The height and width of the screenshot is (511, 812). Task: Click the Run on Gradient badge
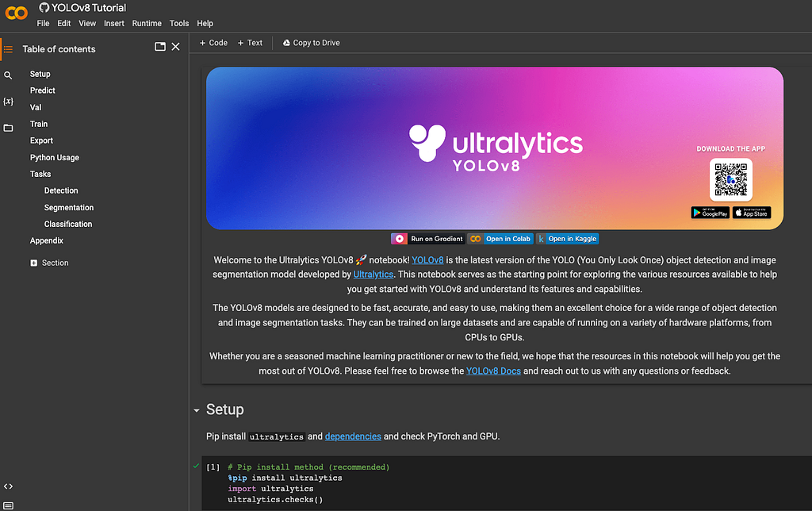click(x=427, y=239)
